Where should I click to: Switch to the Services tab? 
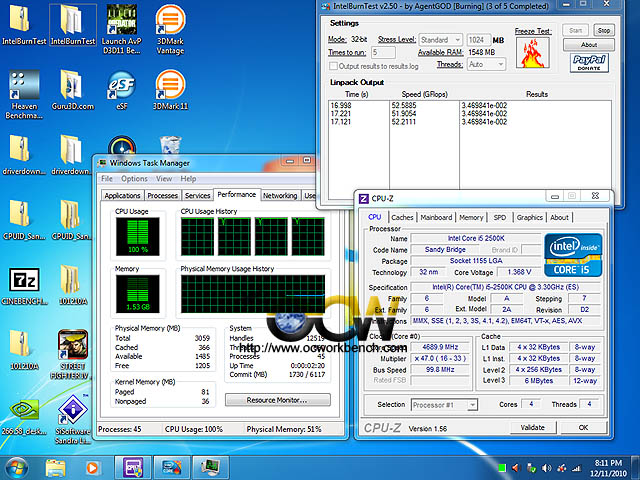198,196
